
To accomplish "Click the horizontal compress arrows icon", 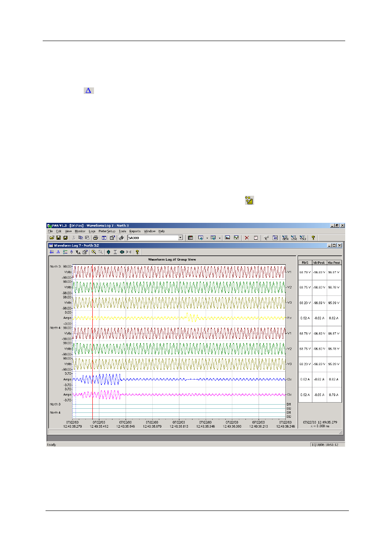I will (129, 252).
